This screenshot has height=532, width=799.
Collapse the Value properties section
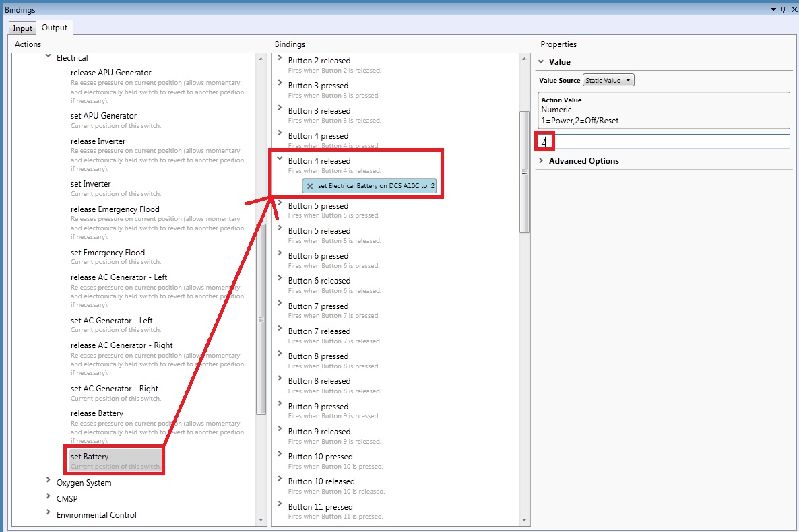[x=541, y=62]
